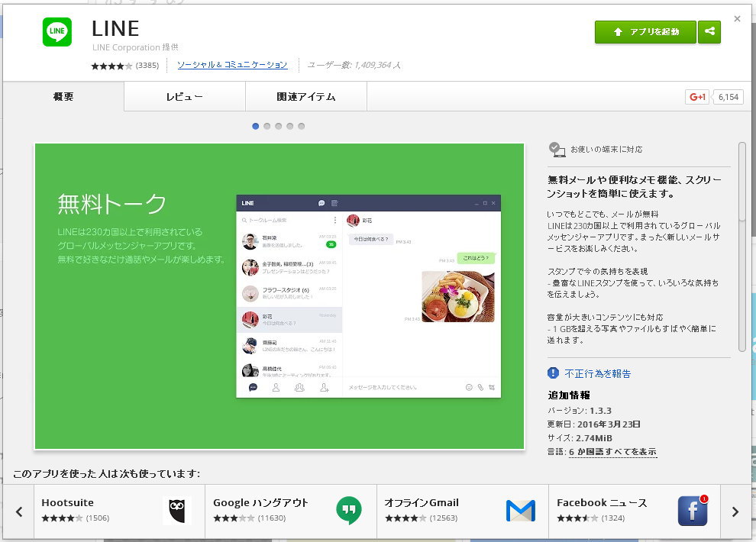
Task: Open the Google ハングアウト app card
Action: coord(291,511)
